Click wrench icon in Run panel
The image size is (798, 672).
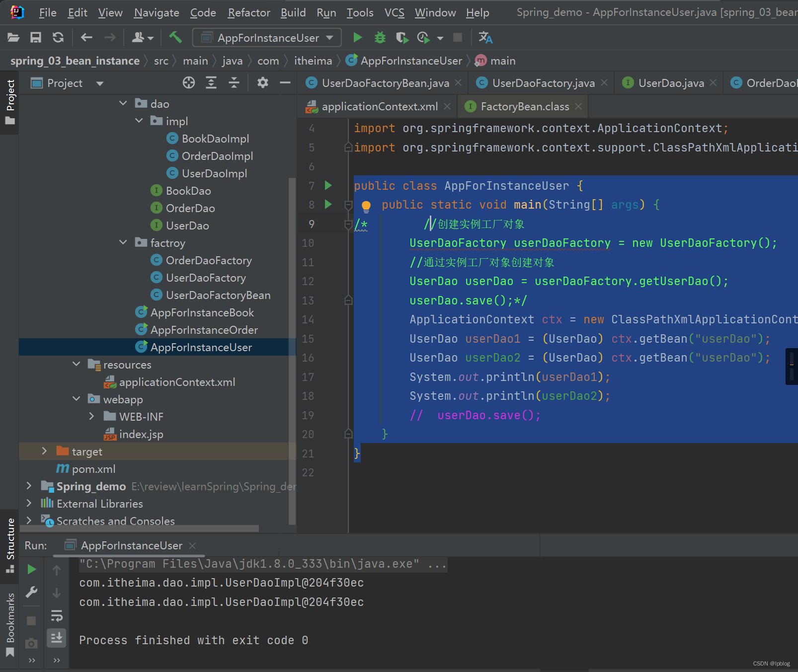click(x=32, y=592)
